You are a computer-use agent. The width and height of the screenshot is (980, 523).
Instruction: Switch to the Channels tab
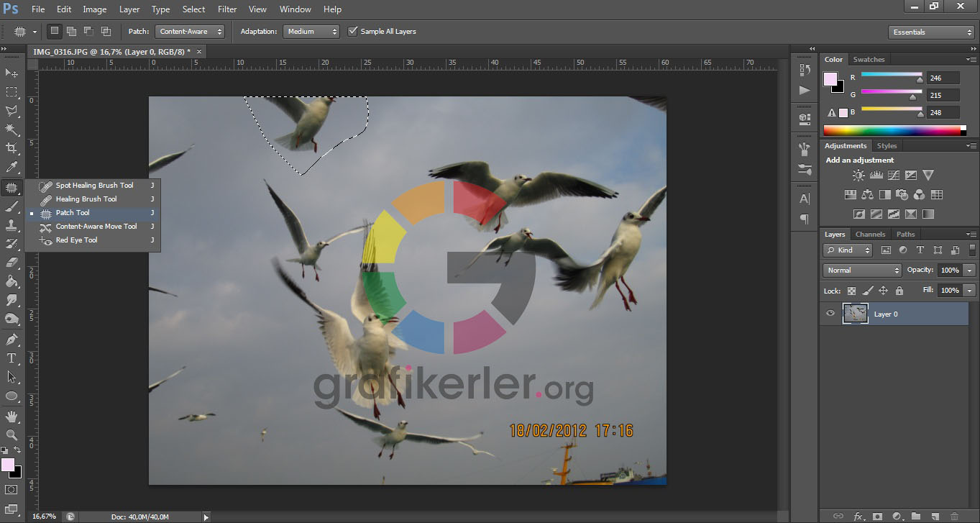pyautogui.click(x=870, y=235)
